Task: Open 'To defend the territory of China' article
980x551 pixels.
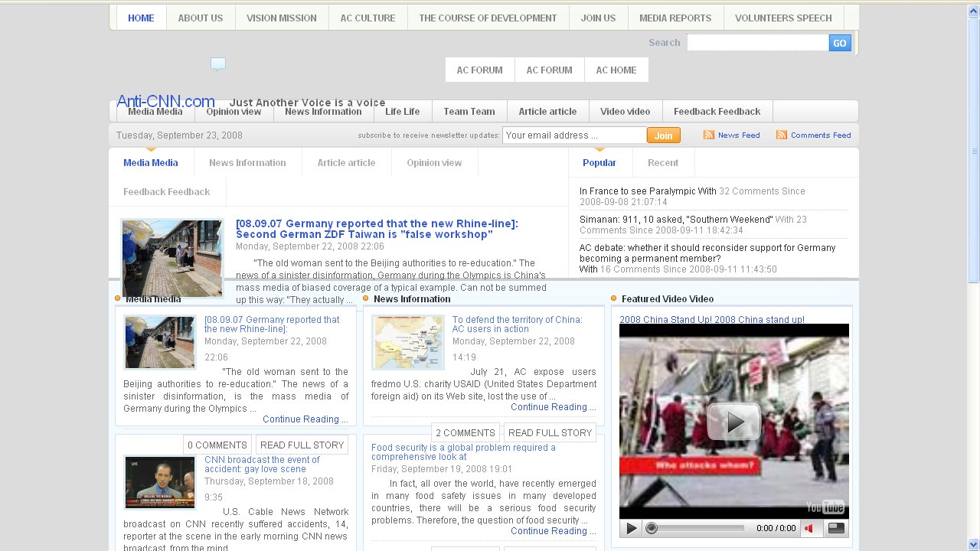Action: (x=517, y=324)
